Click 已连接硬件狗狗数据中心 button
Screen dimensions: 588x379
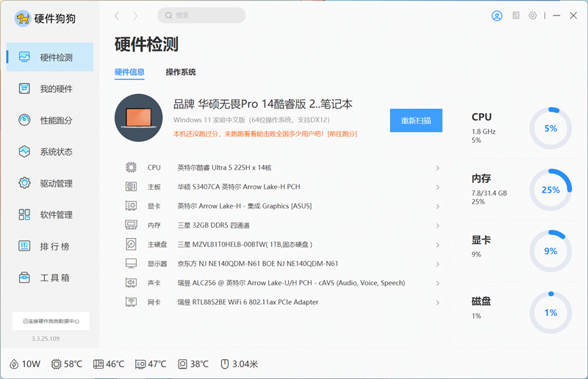51,321
